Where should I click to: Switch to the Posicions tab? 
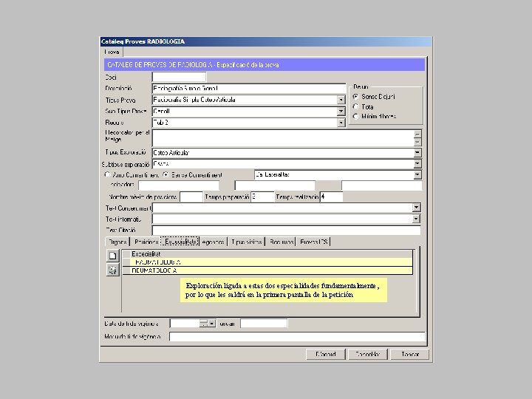(146, 242)
